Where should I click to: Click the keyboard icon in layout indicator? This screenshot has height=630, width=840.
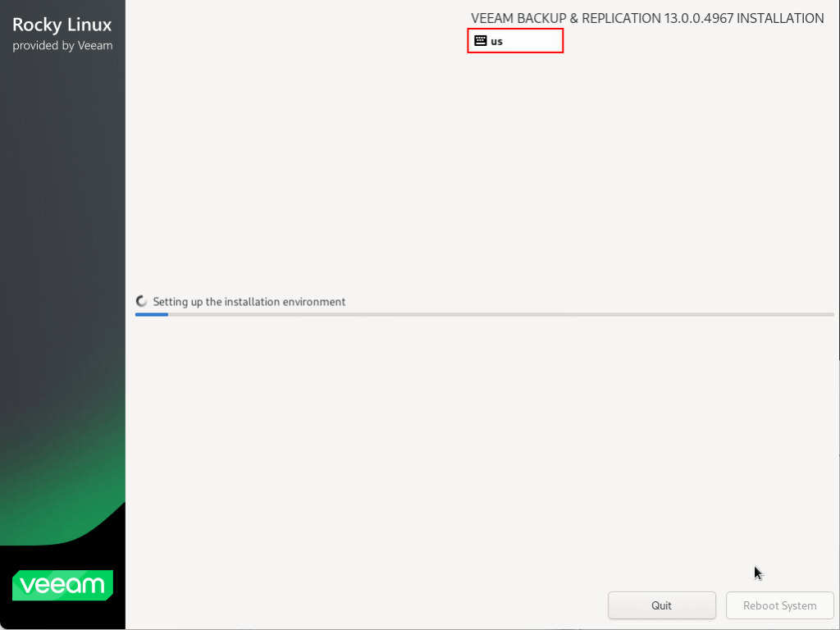click(x=481, y=41)
